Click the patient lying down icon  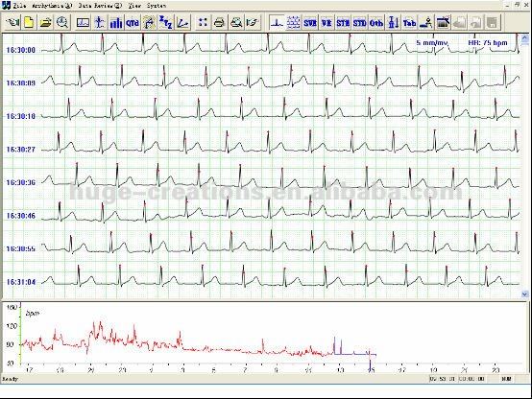click(426, 22)
